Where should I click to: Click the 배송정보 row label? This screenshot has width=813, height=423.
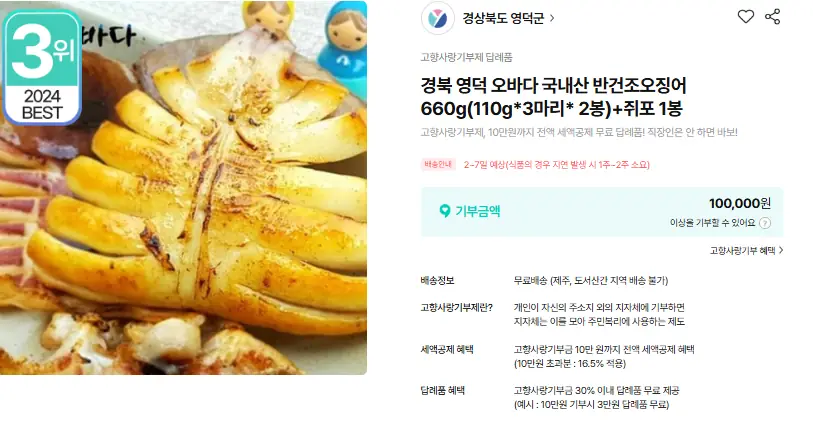438,280
